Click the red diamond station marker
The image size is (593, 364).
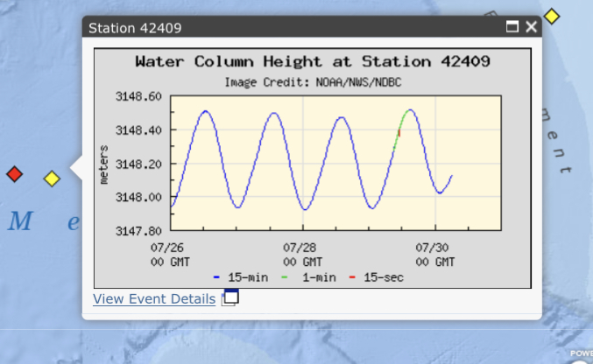(14, 174)
